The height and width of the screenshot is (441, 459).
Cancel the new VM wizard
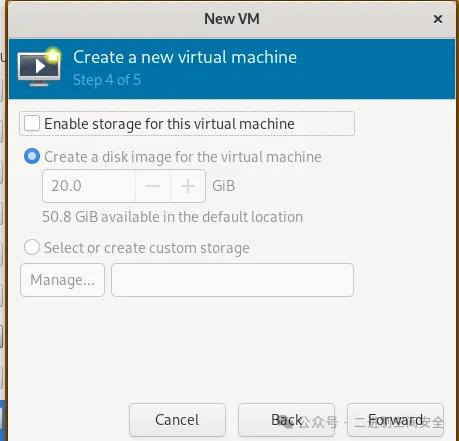(x=177, y=420)
